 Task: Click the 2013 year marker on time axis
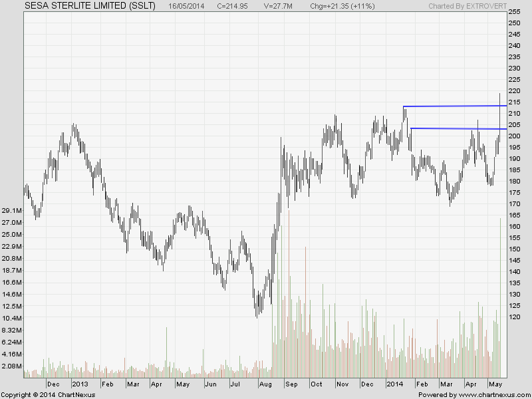pyautogui.click(x=80, y=384)
